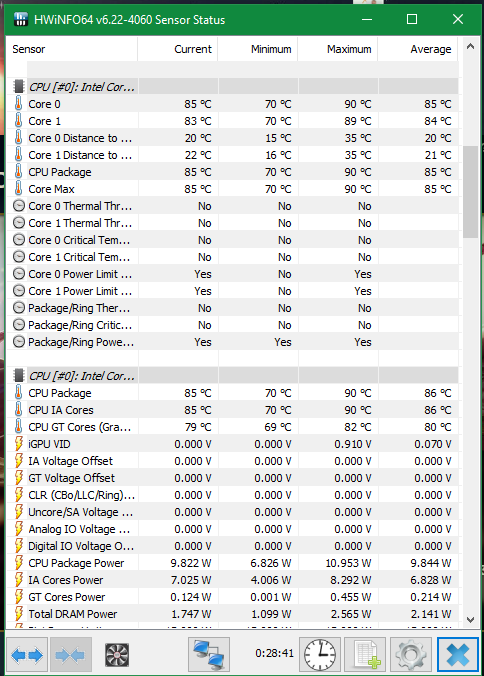Click the IA Voltage Offset lightning icon

(x=19, y=460)
